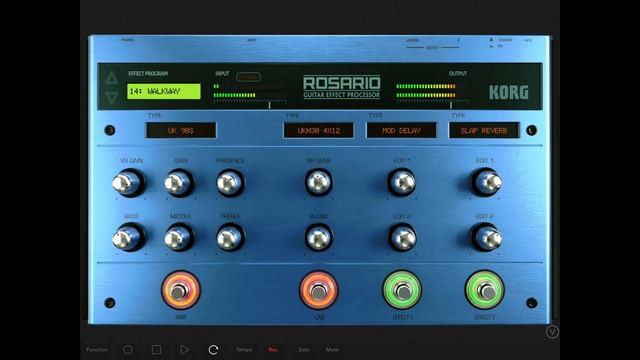Click the BLEND knob

click(x=319, y=238)
